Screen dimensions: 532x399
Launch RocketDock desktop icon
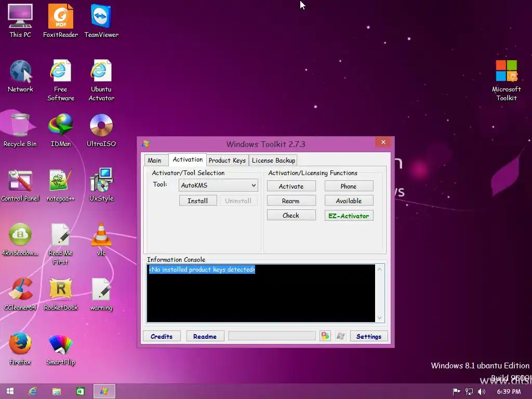tap(61, 294)
